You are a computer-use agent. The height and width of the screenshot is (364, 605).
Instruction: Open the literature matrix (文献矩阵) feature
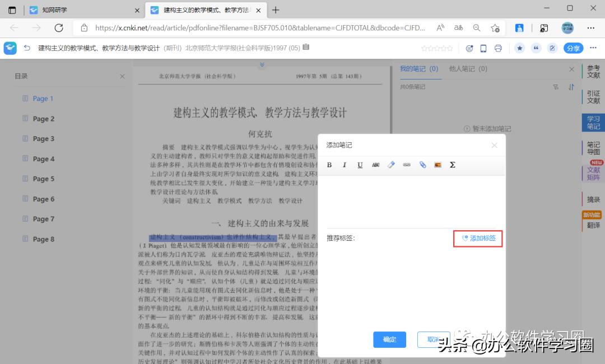[x=593, y=171]
